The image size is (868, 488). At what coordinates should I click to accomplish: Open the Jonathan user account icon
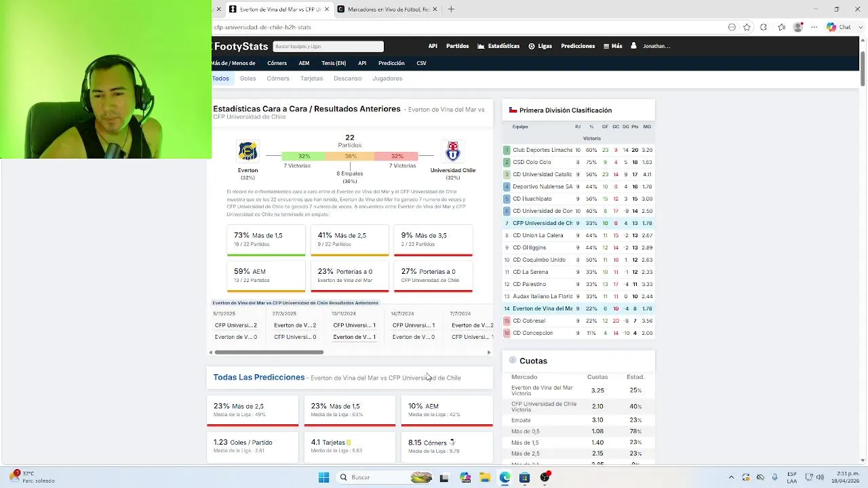633,46
